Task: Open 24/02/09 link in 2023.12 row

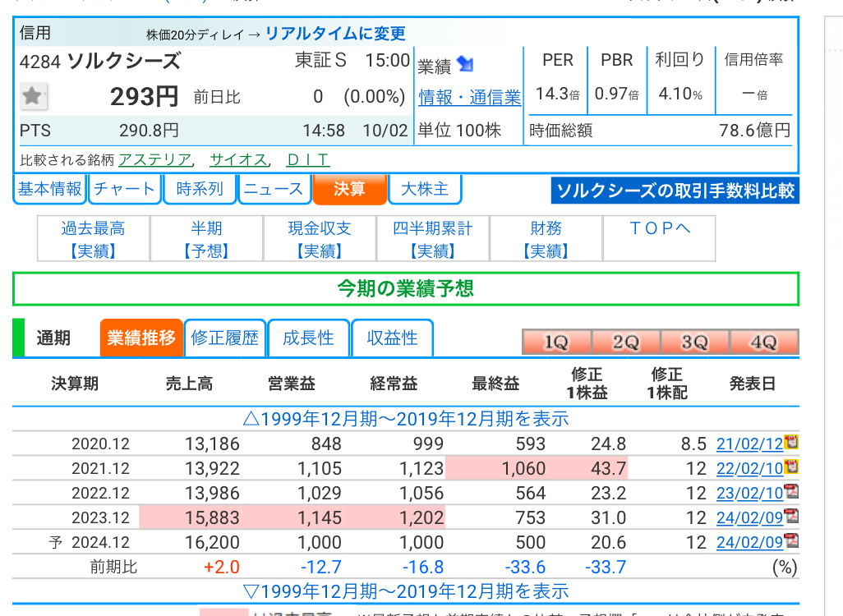Action: click(749, 518)
